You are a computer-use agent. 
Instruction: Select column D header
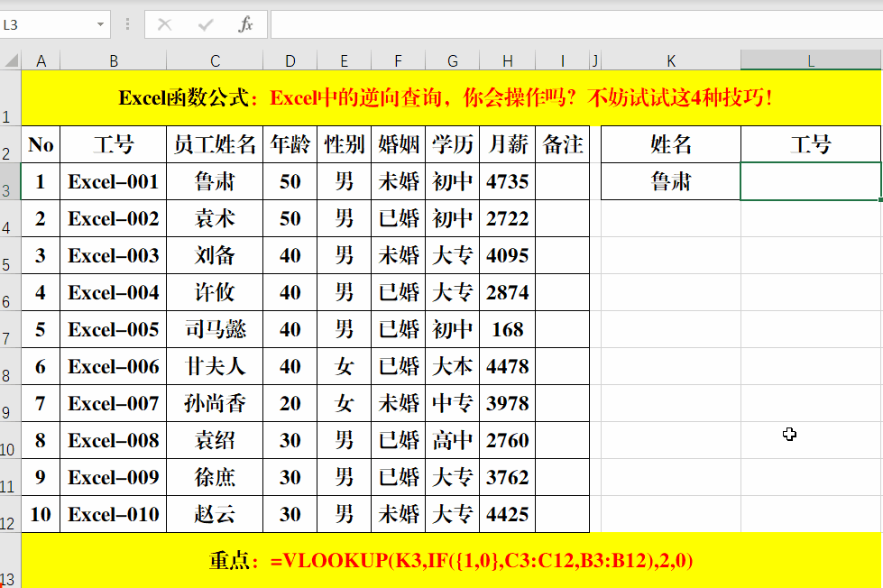tap(290, 60)
